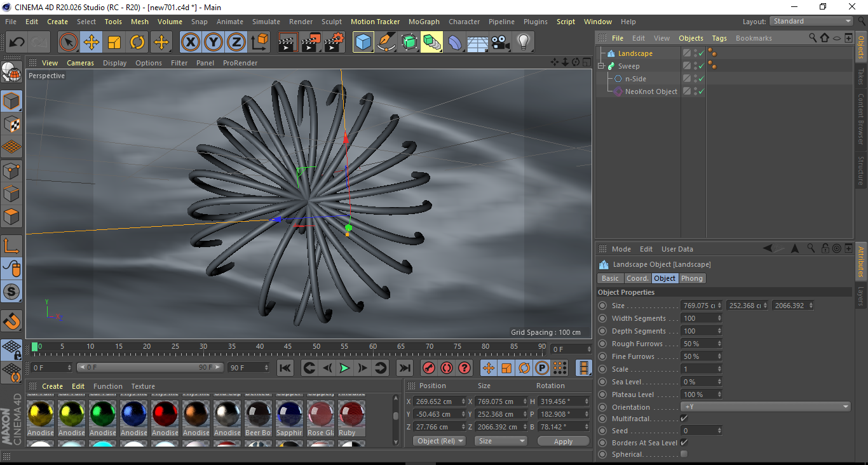The image size is (868, 465).
Task: Toggle Landscape visibility dots
Action: (695, 53)
